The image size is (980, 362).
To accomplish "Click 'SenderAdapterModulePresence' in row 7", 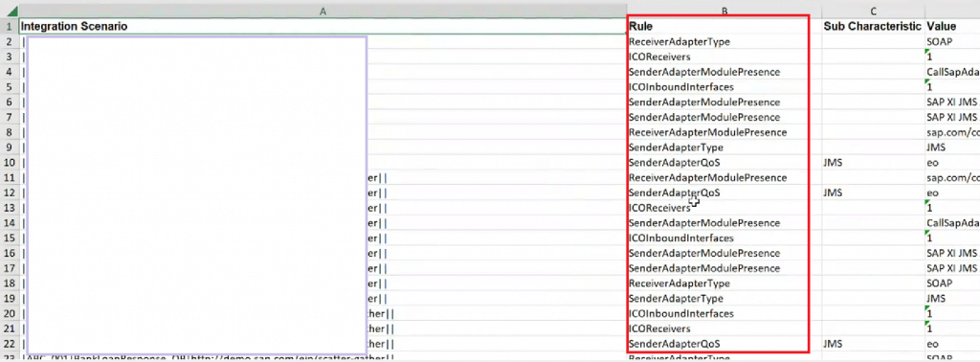I will click(704, 118).
